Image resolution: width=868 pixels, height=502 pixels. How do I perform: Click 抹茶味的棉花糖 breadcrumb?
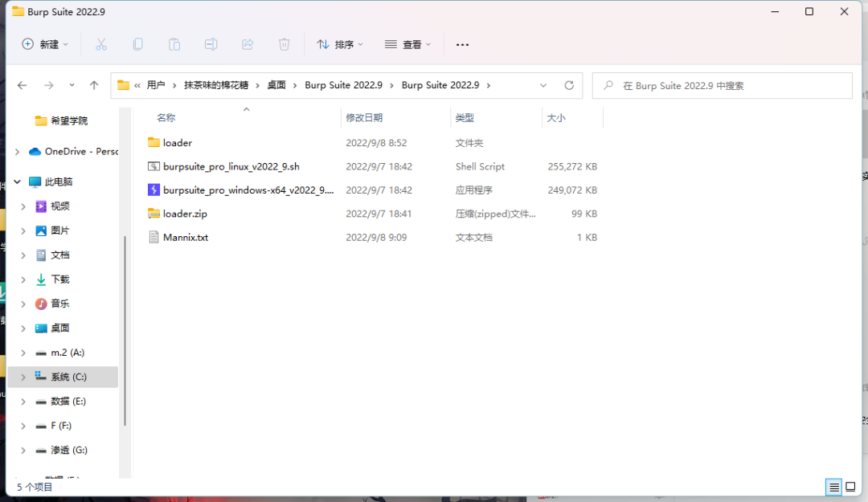[x=216, y=85]
